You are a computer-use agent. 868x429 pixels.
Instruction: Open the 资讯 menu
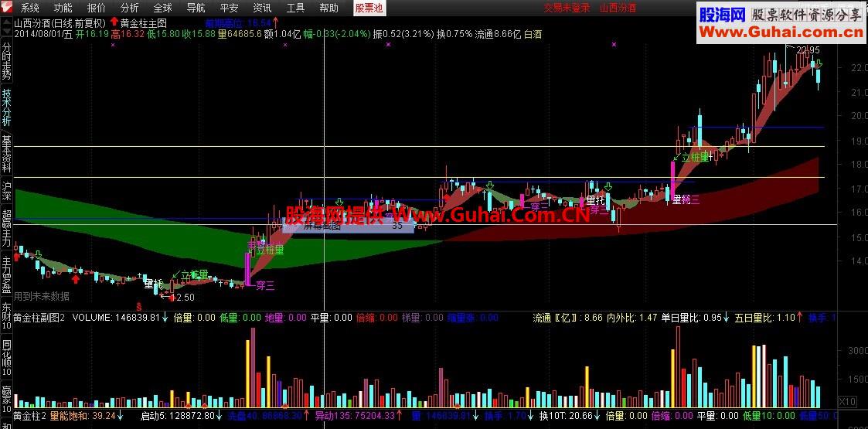click(262, 8)
